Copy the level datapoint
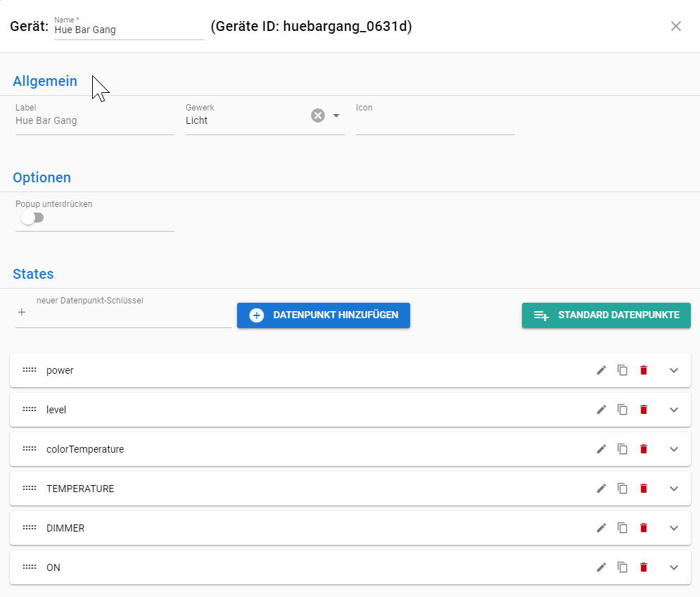700x597 pixels. (x=622, y=410)
